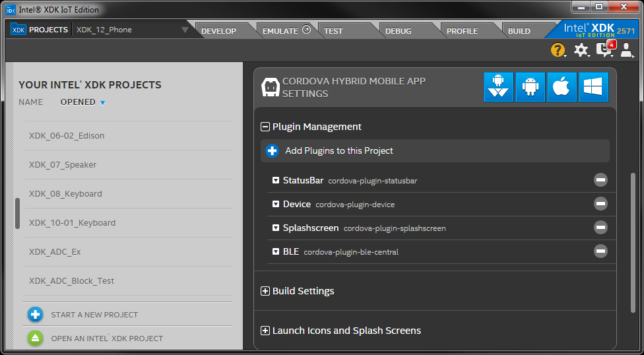The height and width of the screenshot is (355, 644).
Task: Open the Help question mark menu
Action: tap(558, 50)
